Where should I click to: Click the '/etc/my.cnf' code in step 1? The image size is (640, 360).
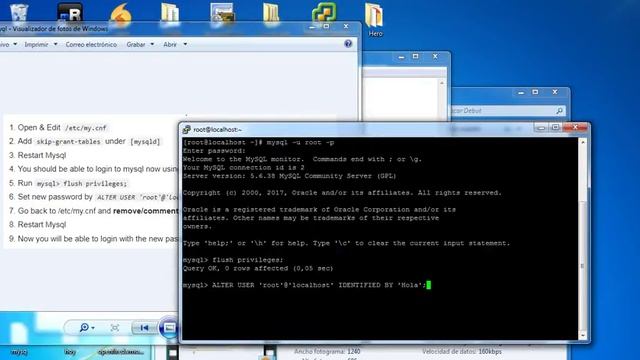click(x=86, y=128)
